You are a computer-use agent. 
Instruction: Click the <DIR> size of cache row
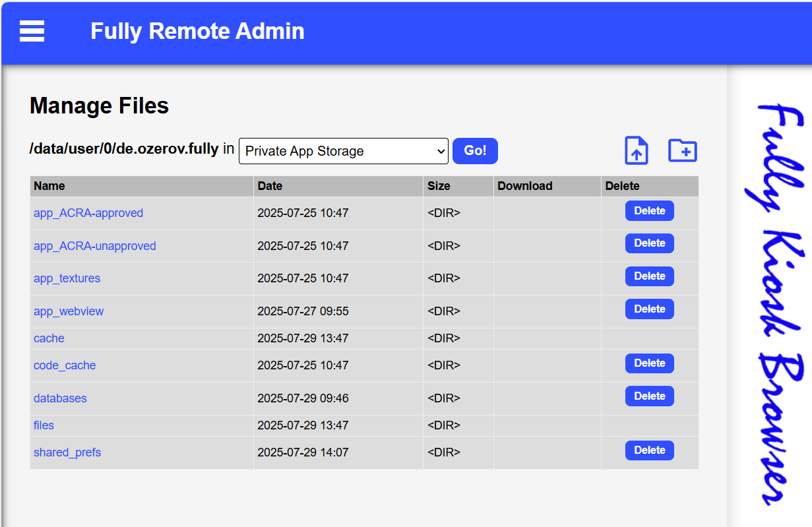(x=444, y=338)
